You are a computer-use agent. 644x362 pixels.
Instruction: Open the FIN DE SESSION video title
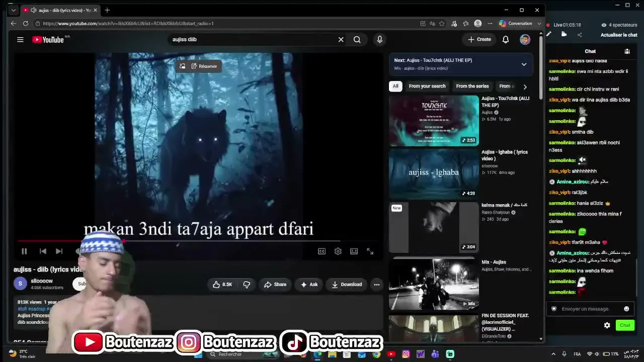[505, 322]
